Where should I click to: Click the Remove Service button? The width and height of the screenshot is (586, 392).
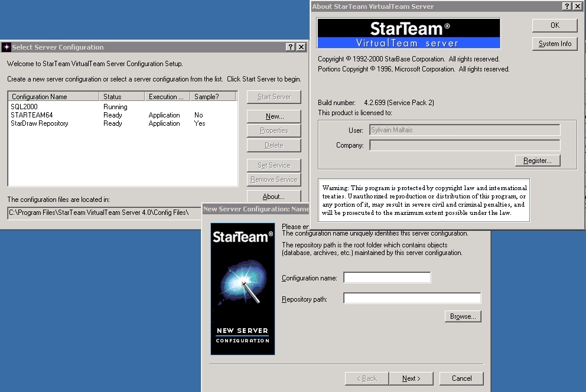pos(274,179)
